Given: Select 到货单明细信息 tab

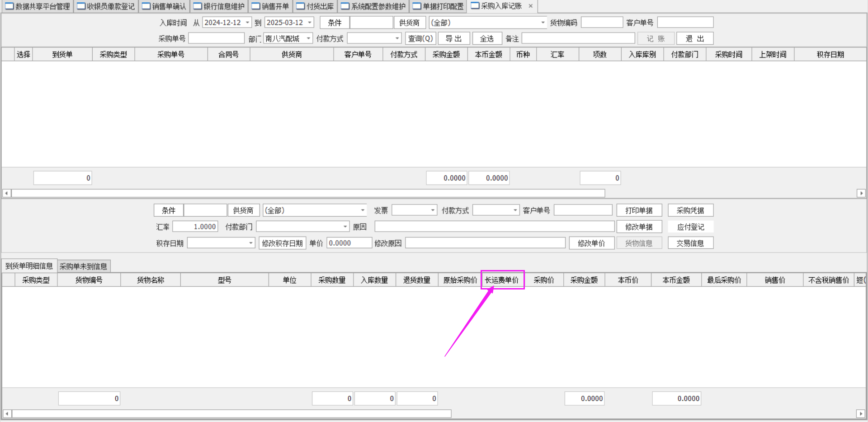Looking at the screenshot, I should (x=29, y=266).
